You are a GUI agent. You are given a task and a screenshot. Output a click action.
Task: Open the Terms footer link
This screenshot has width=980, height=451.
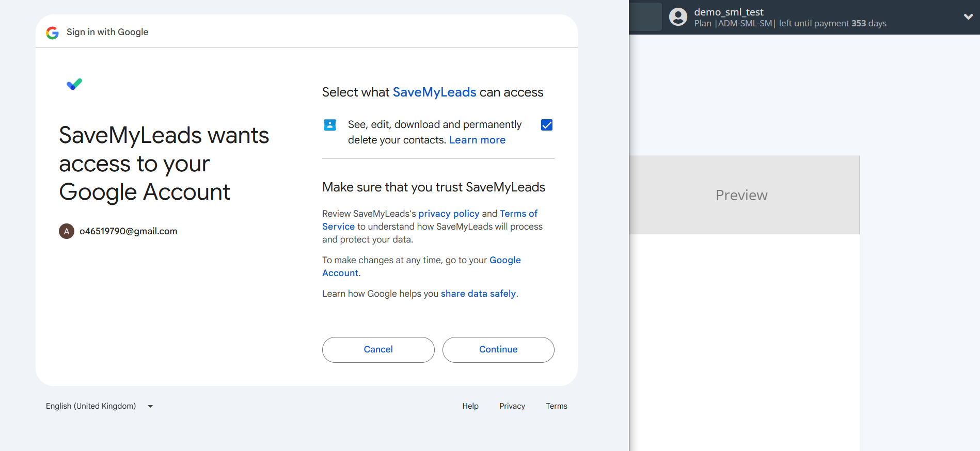coord(556,406)
